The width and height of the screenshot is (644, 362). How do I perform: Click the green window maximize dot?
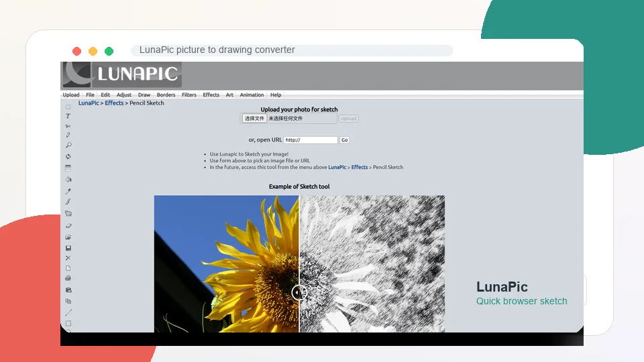(109, 52)
